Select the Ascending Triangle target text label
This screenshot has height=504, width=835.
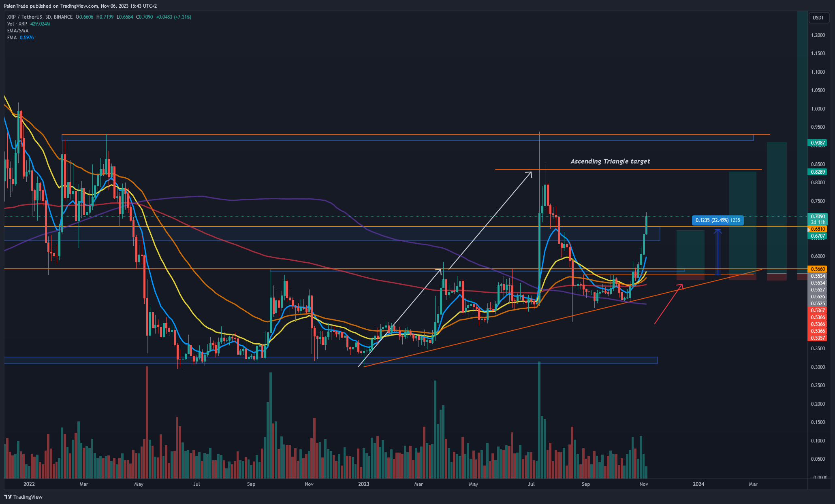click(x=610, y=161)
